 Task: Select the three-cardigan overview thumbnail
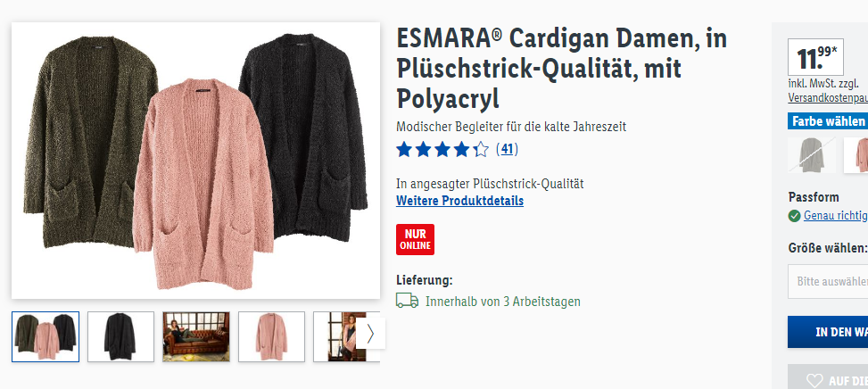coord(45,336)
